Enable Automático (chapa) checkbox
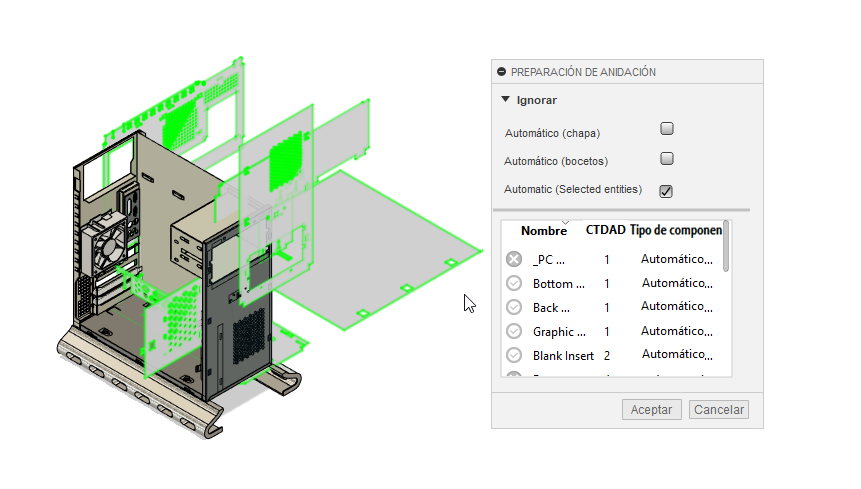The height and width of the screenshot is (489, 861). [x=667, y=128]
